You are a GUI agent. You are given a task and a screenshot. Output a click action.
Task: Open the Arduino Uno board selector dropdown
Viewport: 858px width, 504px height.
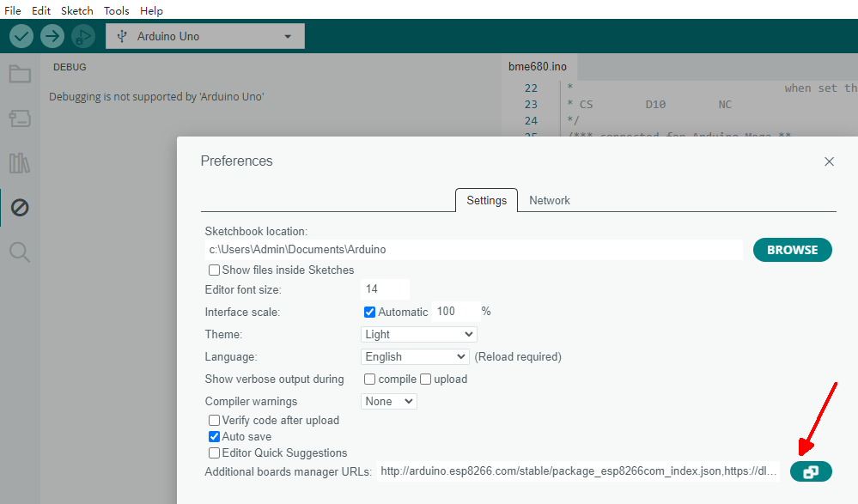tap(205, 36)
